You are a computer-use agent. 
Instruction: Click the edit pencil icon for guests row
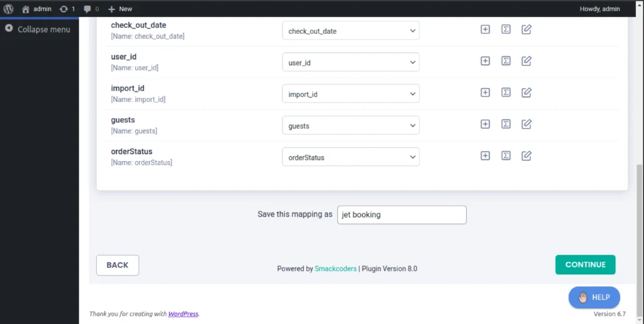pyautogui.click(x=526, y=124)
